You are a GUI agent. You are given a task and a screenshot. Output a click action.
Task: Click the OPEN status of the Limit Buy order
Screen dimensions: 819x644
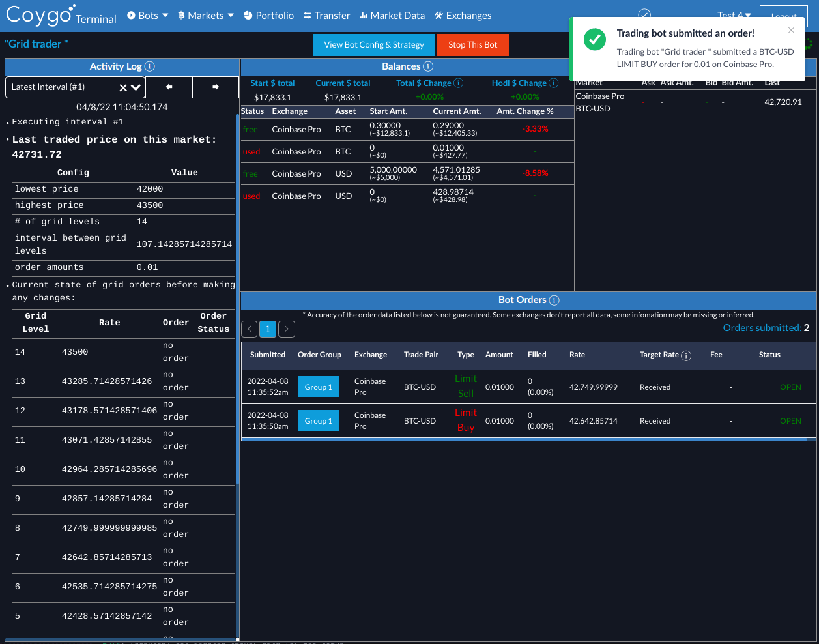790,421
